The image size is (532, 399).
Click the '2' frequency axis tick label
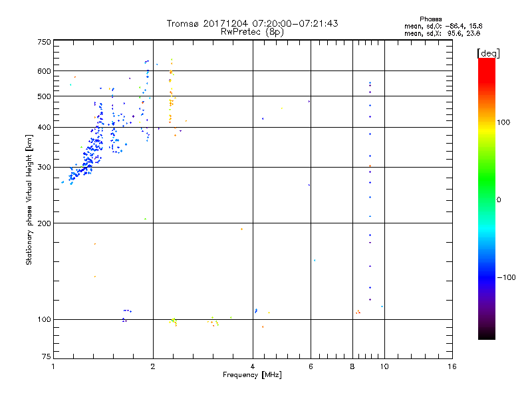pos(153,366)
